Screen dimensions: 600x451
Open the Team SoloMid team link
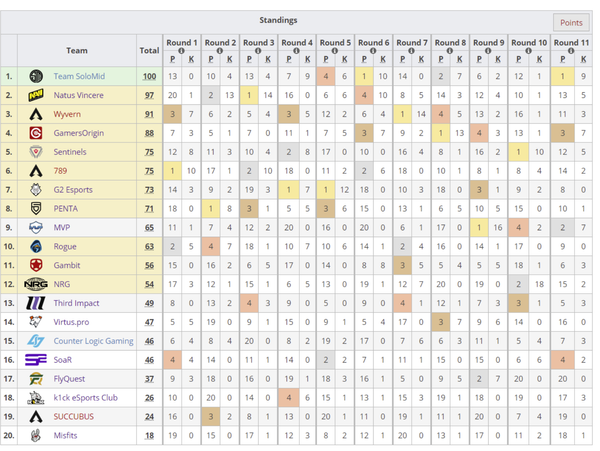coord(79,76)
